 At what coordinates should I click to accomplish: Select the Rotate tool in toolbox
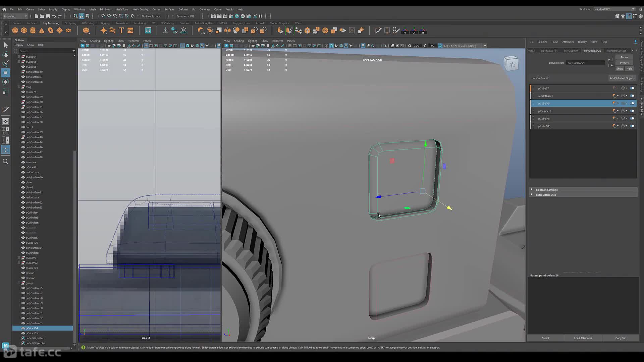tap(5, 82)
